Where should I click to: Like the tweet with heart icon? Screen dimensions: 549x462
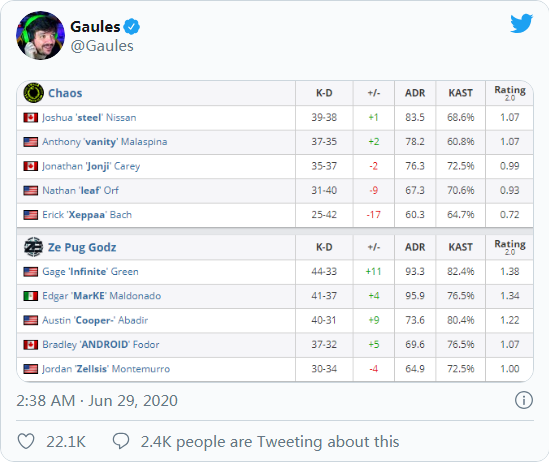(x=26, y=441)
